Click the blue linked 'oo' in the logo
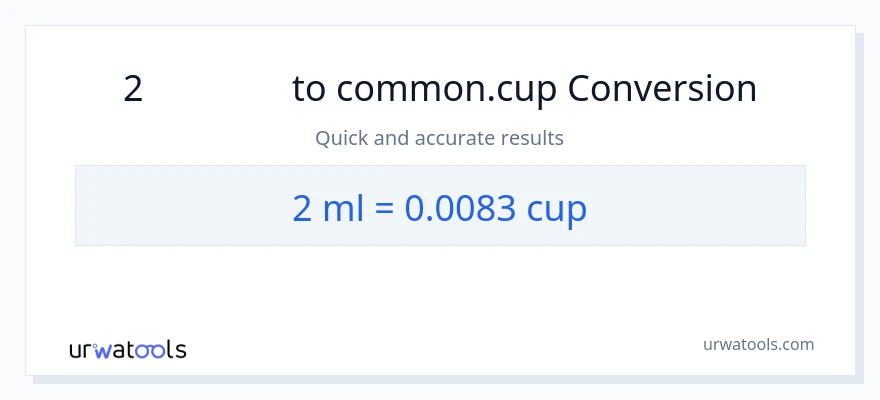 tap(152, 350)
